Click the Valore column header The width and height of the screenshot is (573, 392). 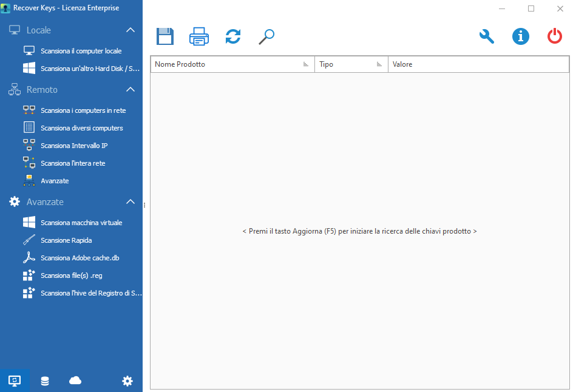(x=478, y=64)
